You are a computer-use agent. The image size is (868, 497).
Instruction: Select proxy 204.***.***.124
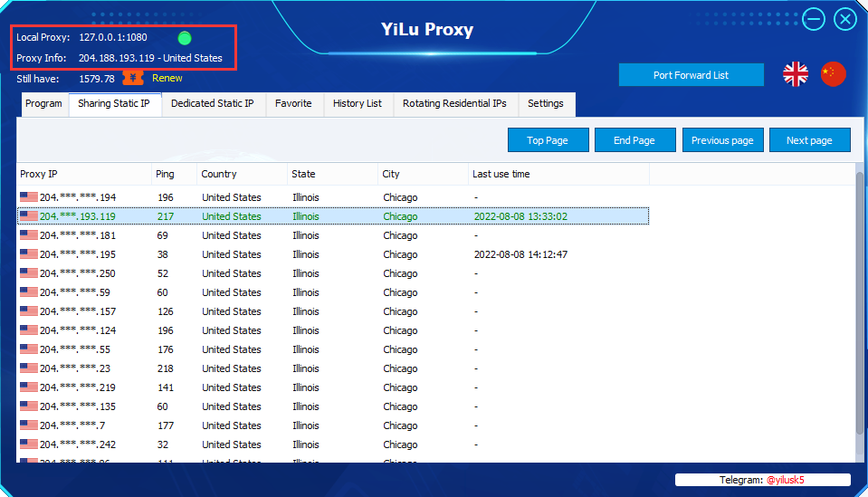pos(333,330)
